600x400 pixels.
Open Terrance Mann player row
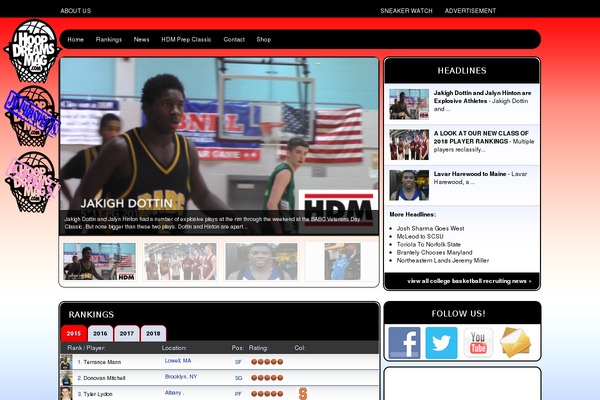(219, 362)
